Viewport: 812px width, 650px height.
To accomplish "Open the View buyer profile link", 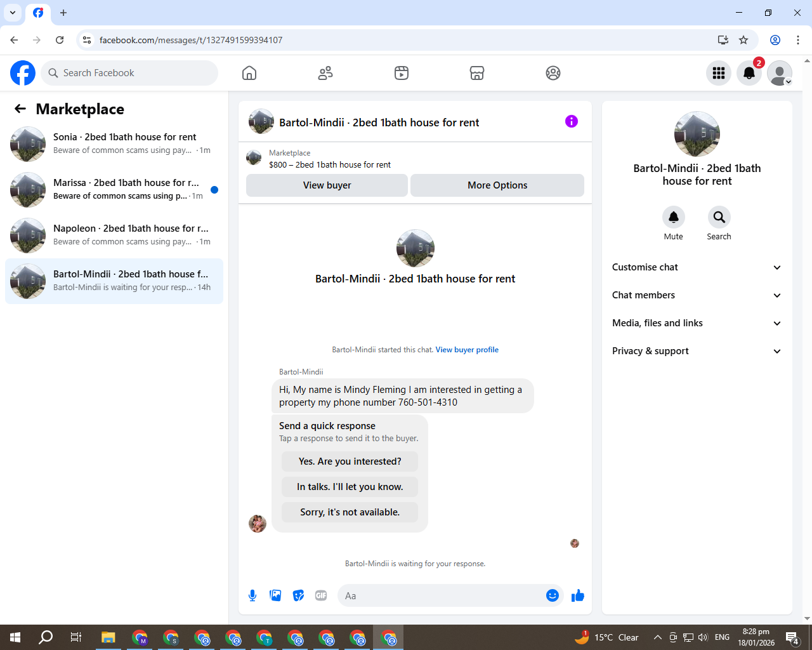I will (x=467, y=350).
